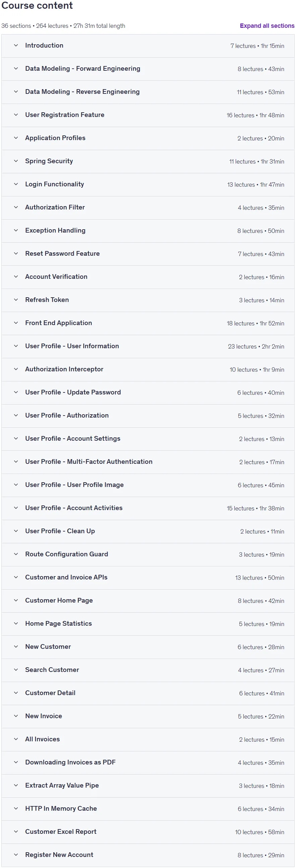Expand the Exception Handling chevron
296x868 pixels.
click(16, 231)
